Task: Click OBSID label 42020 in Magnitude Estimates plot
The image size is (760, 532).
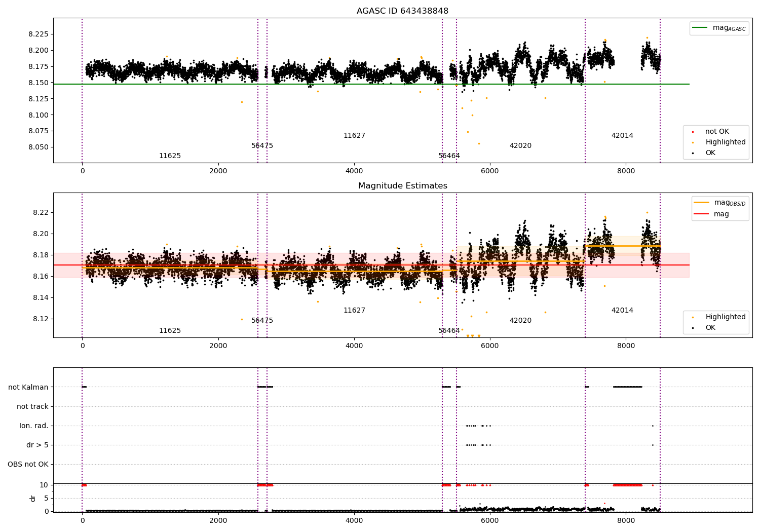Action: point(520,321)
